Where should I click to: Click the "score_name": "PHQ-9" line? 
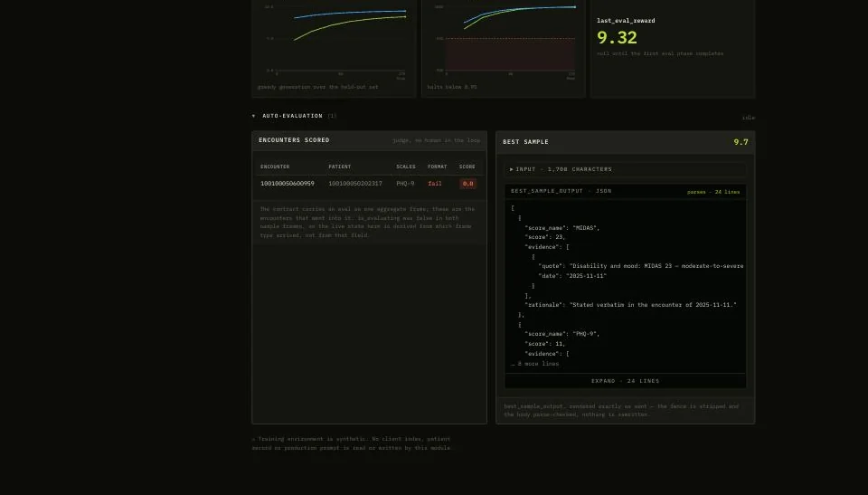click(561, 334)
